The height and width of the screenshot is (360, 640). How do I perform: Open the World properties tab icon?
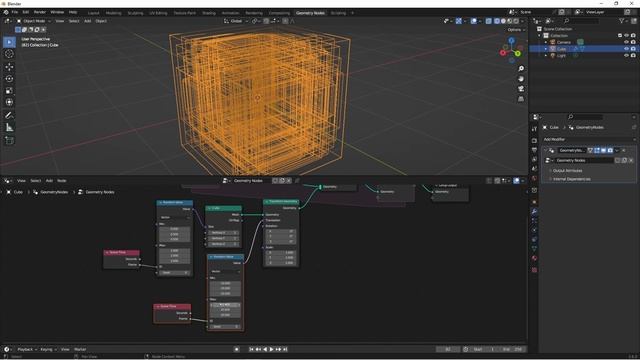(x=534, y=178)
